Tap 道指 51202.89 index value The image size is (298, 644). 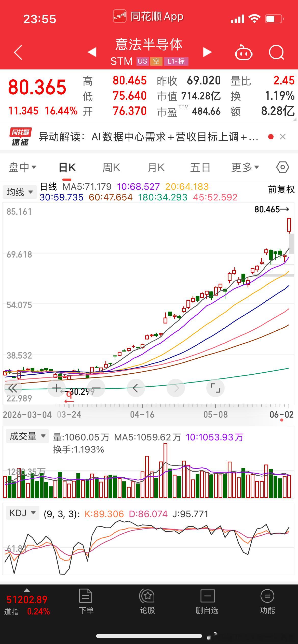[27, 600]
